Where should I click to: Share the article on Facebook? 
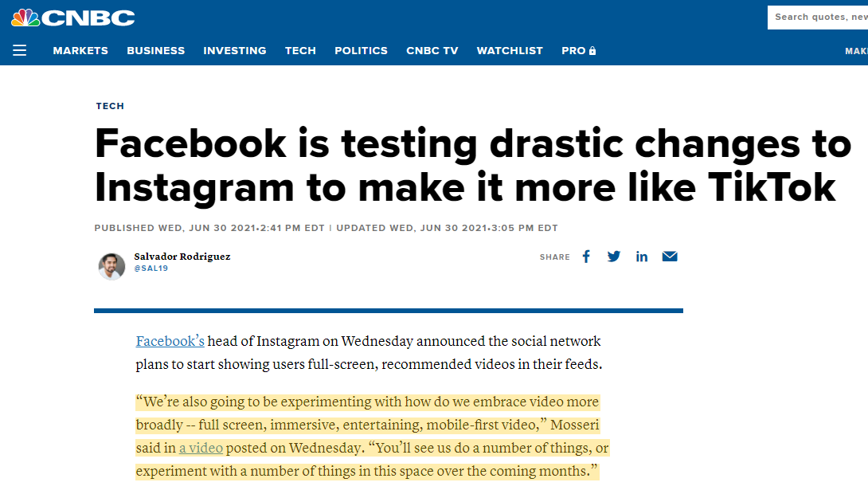coord(586,257)
